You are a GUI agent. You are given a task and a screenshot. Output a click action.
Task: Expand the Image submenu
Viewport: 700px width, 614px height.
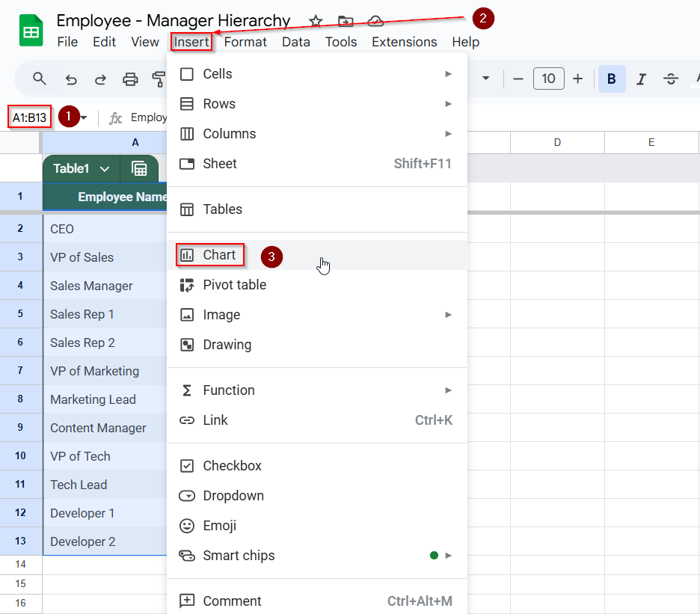317,315
